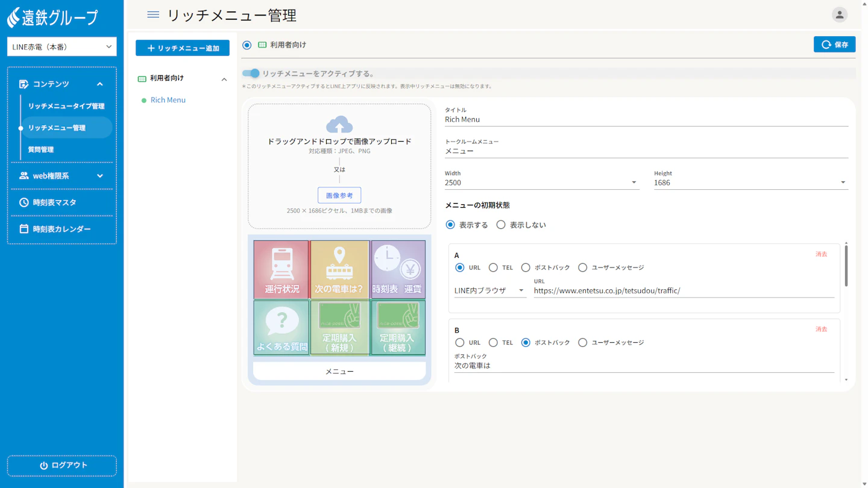
Task: Click the hamburger menu icon
Action: tap(153, 15)
